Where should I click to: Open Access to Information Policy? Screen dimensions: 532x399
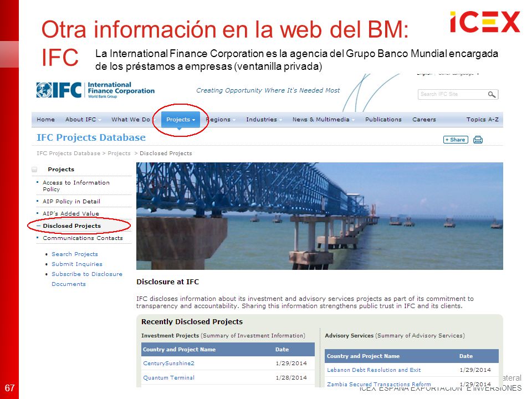pos(76,186)
